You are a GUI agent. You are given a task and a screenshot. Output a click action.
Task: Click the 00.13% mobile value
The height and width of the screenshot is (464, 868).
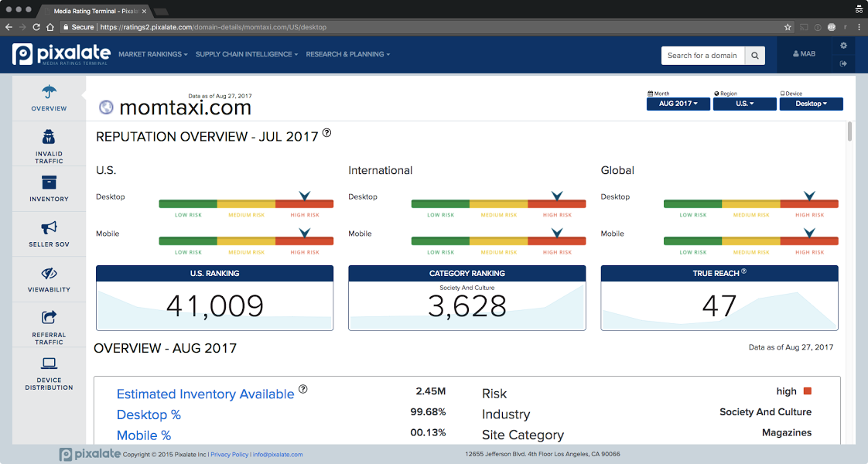(x=428, y=432)
